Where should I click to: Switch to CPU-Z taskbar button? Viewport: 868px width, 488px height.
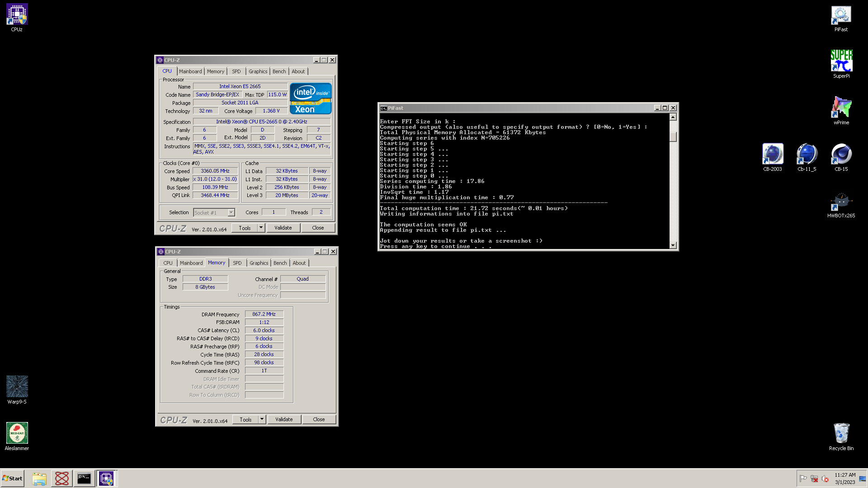(x=106, y=479)
